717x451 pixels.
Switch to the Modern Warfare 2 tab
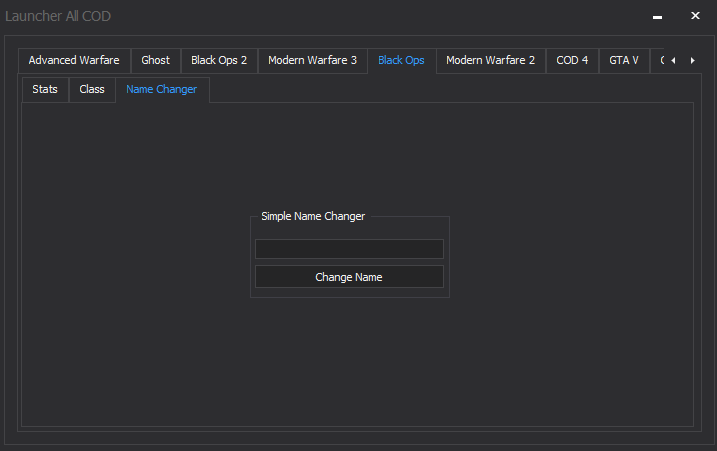(491, 60)
